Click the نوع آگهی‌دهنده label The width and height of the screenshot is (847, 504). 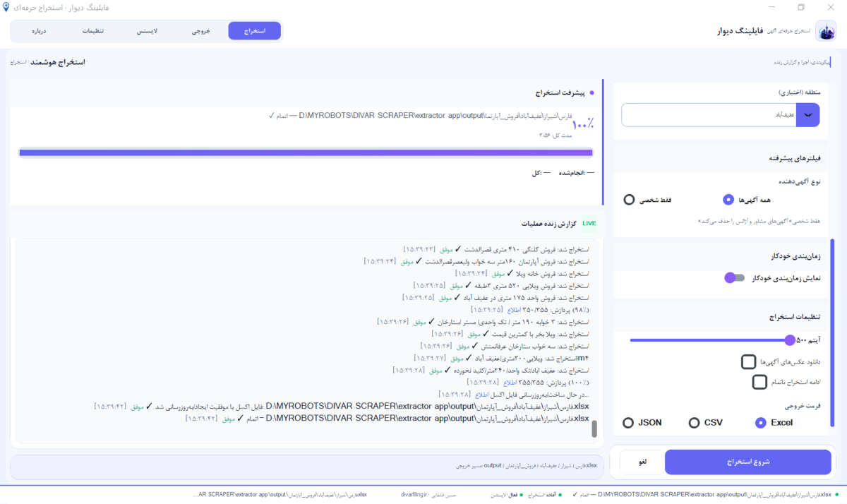[x=800, y=181]
